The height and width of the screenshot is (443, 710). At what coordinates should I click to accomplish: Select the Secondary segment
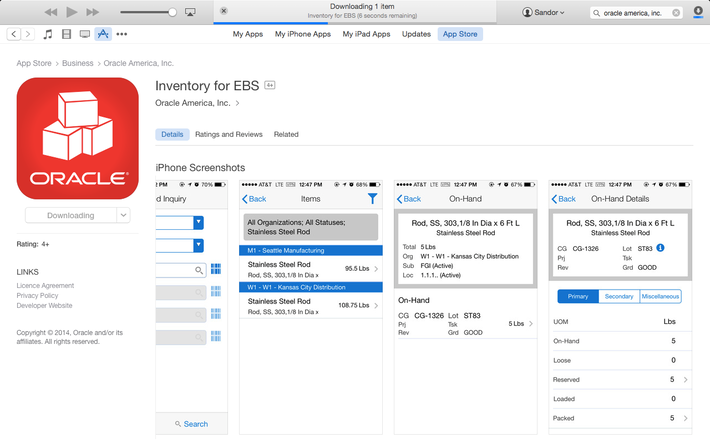click(x=619, y=296)
